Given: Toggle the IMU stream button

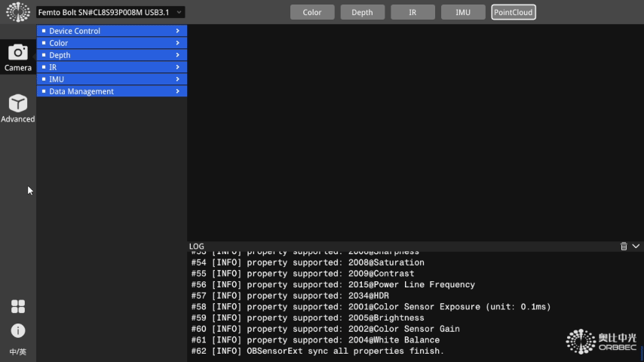Looking at the screenshot, I should point(463,12).
